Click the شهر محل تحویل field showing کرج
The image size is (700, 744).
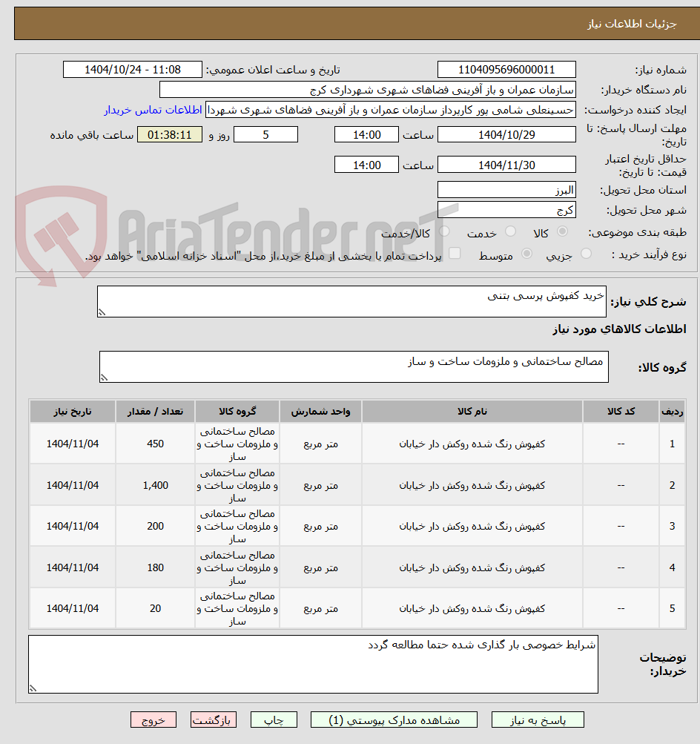(x=506, y=209)
